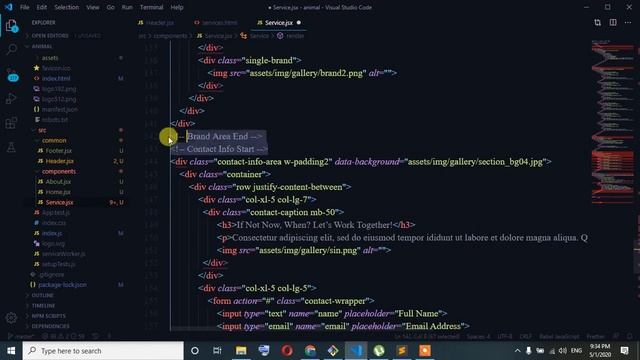This screenshot has height=360, width=640.
Task: Click the microphone icon in system tray
Action: click(529, 351)
